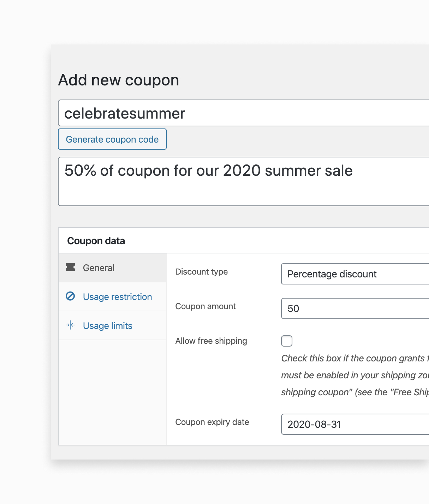Click the Discount type label
Image resolution: width=440 pixels, height=504 pixels.
(x=201, y=272)
